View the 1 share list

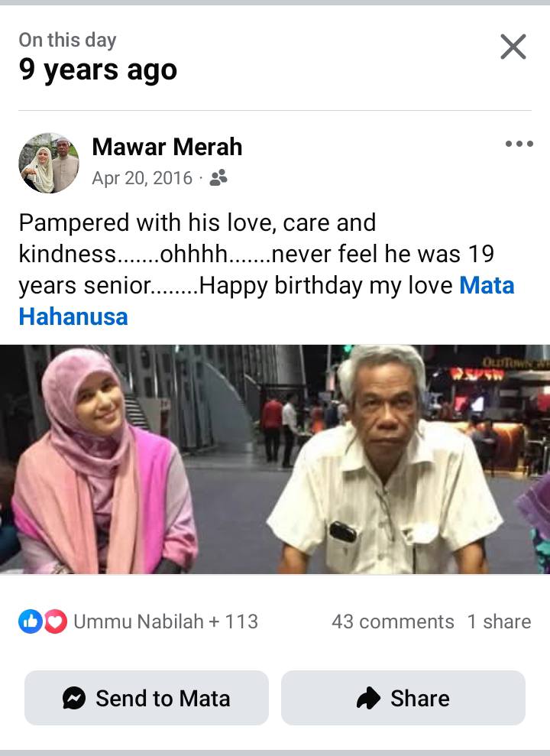coord(499,621)
